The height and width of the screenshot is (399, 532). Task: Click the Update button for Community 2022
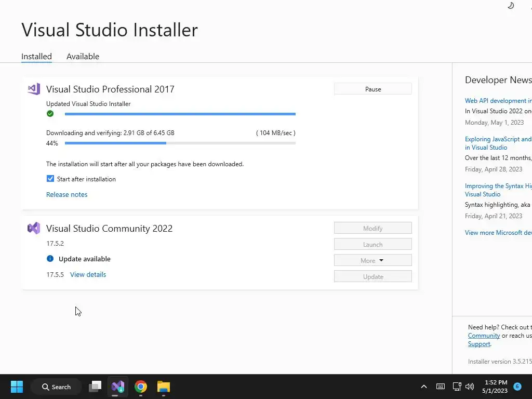(373, 276)
